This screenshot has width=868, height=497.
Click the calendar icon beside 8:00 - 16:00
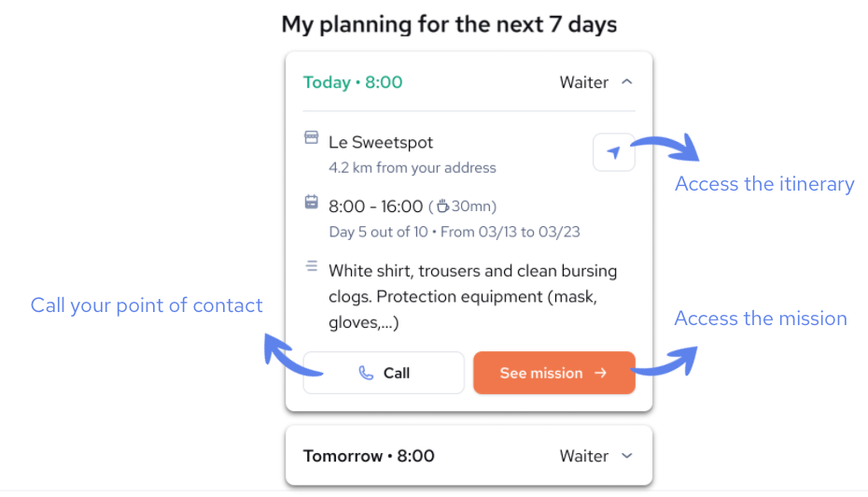tap(312, 202)
